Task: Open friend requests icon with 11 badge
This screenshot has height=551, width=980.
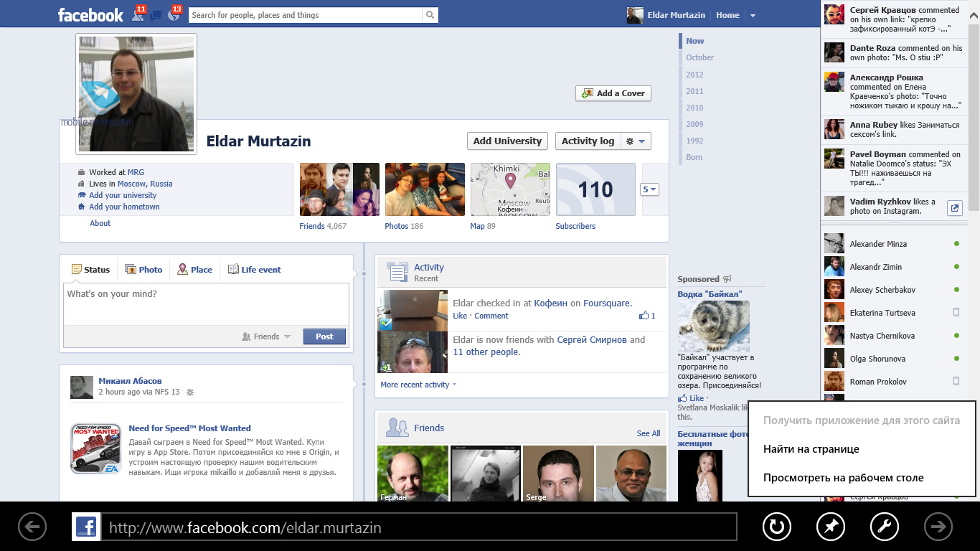Action: click(x=139, y=14)
